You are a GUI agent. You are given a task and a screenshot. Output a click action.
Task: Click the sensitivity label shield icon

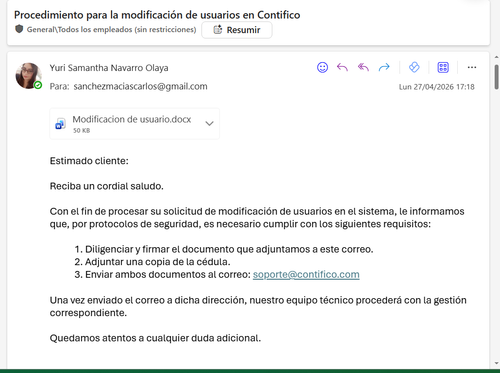(x=19, y=29)
